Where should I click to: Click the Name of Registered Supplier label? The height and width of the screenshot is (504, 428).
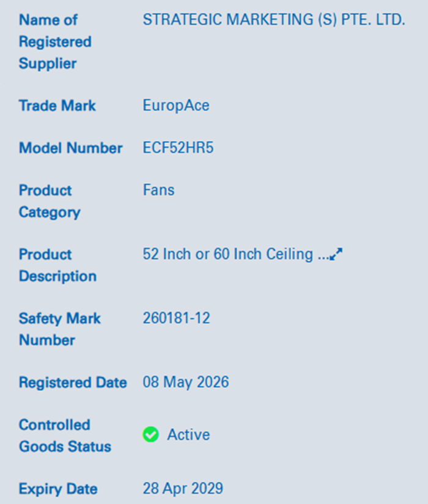tap(56, 42)
